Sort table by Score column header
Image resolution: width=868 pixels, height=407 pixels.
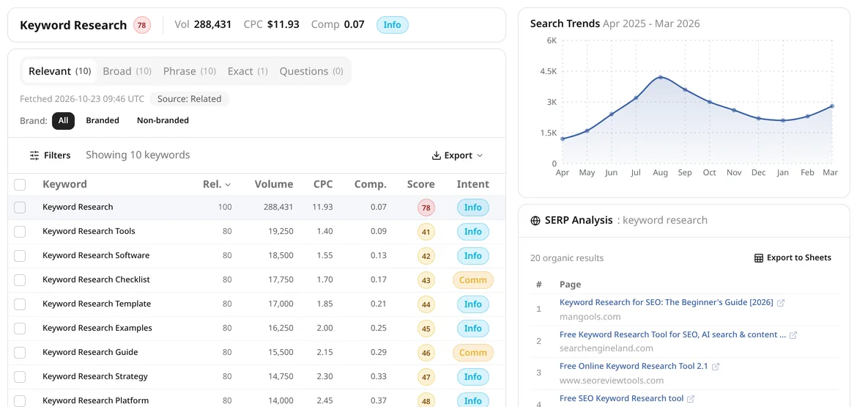pos(420,185)
